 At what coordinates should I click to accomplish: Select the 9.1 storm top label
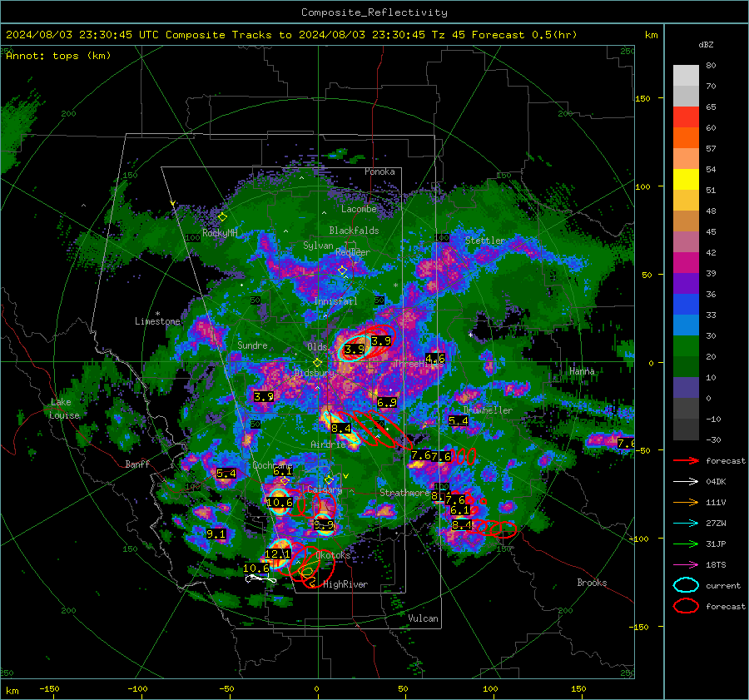pos(216,534)
